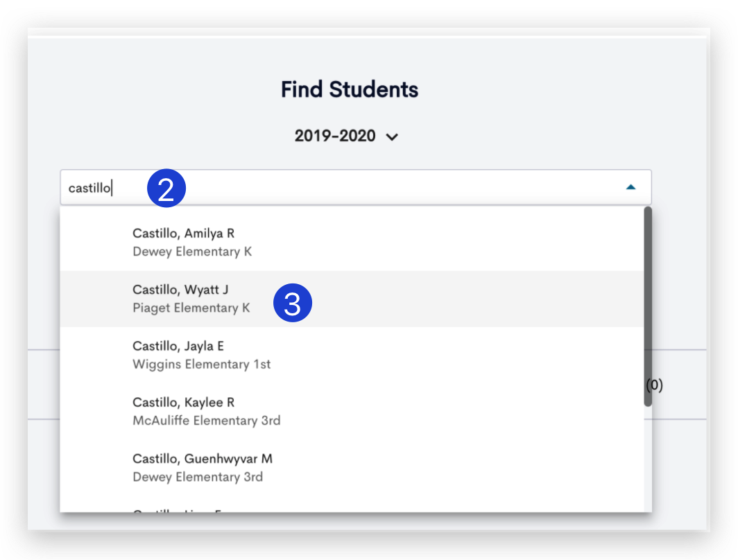Viewport: 738px width, 560px height.
Task: Click the castillo search input field
Action: click(355, 187)
